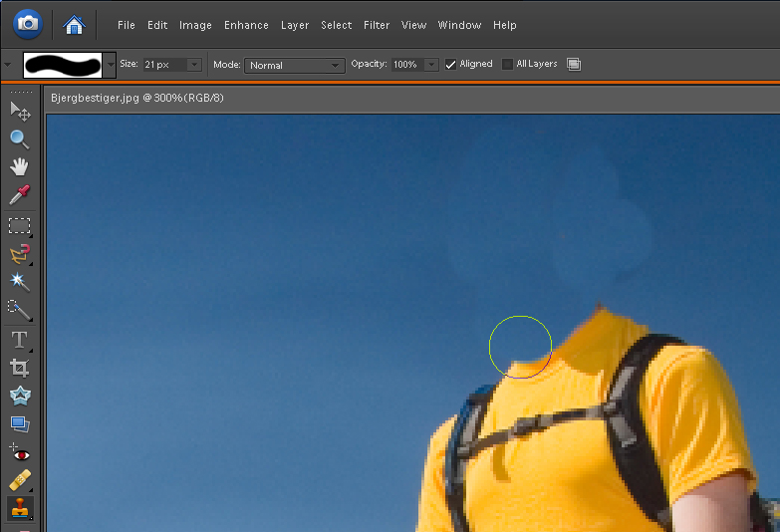
Task: Expand the brush preset picker arrow
Action: 110,65
